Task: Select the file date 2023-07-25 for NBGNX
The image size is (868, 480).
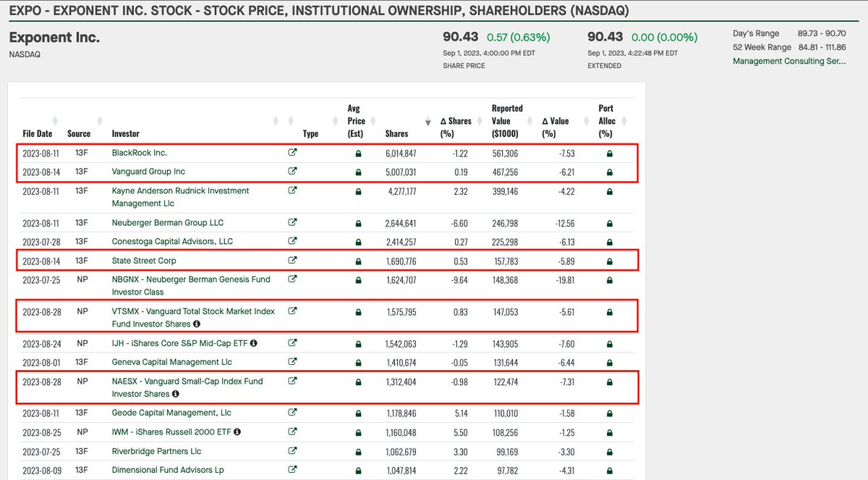Action: coord(43,279)
